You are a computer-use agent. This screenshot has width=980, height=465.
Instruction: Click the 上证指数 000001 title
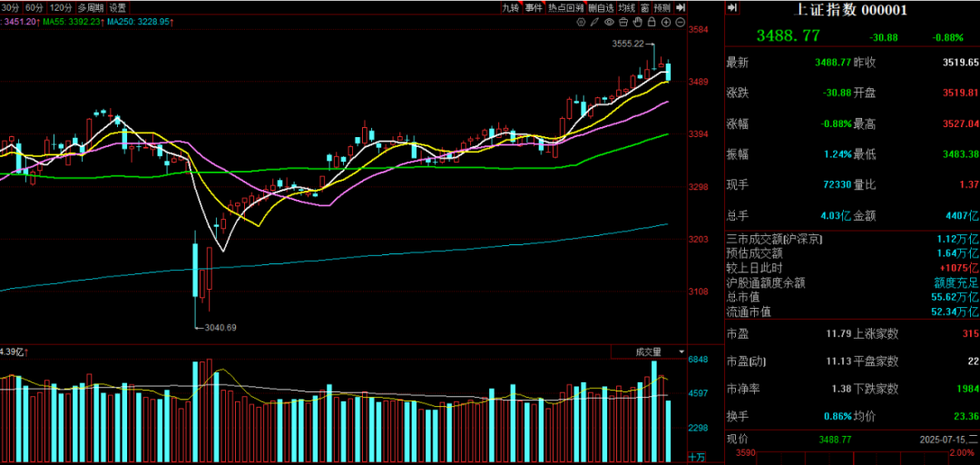(x=849, y=10)
